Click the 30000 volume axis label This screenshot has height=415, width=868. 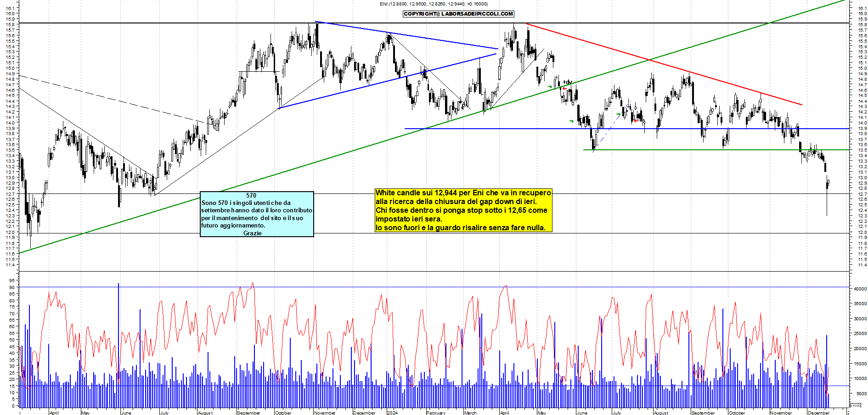[x=860, y=318]
